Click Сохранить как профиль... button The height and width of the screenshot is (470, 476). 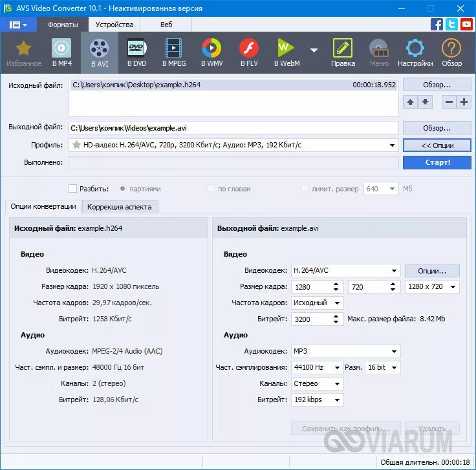click(x=346, y=429)
